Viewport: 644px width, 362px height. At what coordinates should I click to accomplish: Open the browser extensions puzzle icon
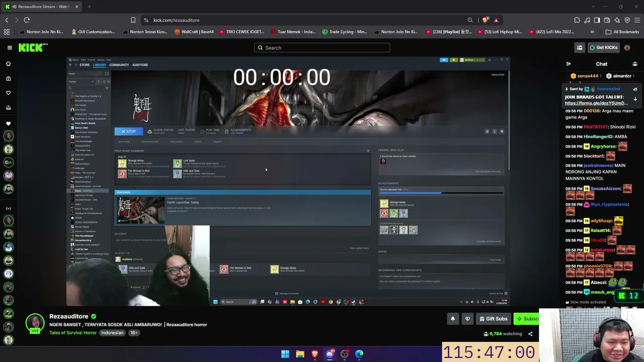[x=577, y=20]
